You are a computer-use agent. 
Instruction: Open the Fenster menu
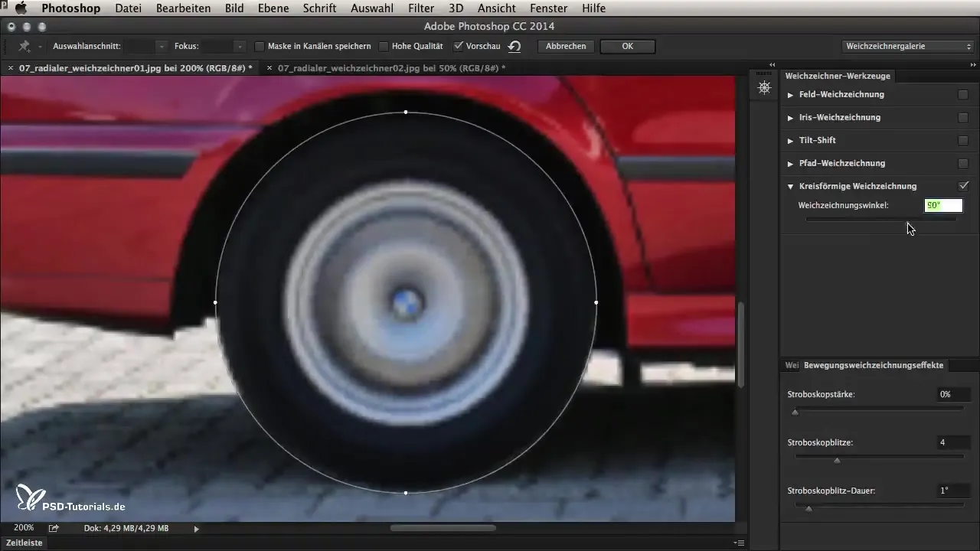548,8
